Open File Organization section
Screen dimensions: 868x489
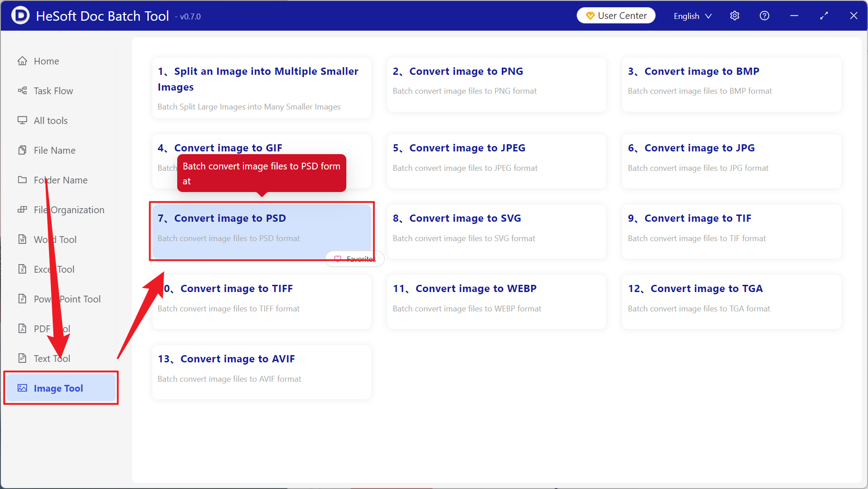point(60,210)
